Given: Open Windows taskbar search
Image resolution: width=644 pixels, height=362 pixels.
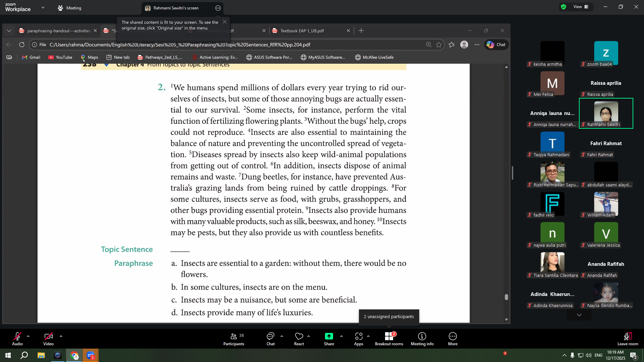Looking at the screenshot, I should [x=24, y=355].
